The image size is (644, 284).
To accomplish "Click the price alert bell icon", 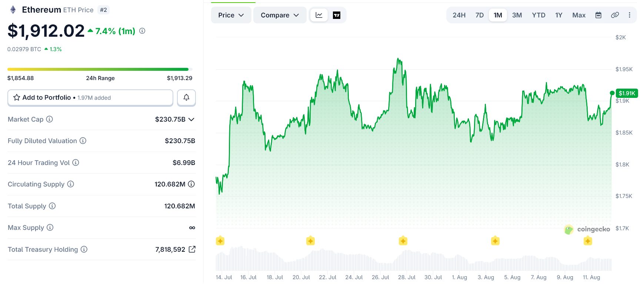I will 186,98.
